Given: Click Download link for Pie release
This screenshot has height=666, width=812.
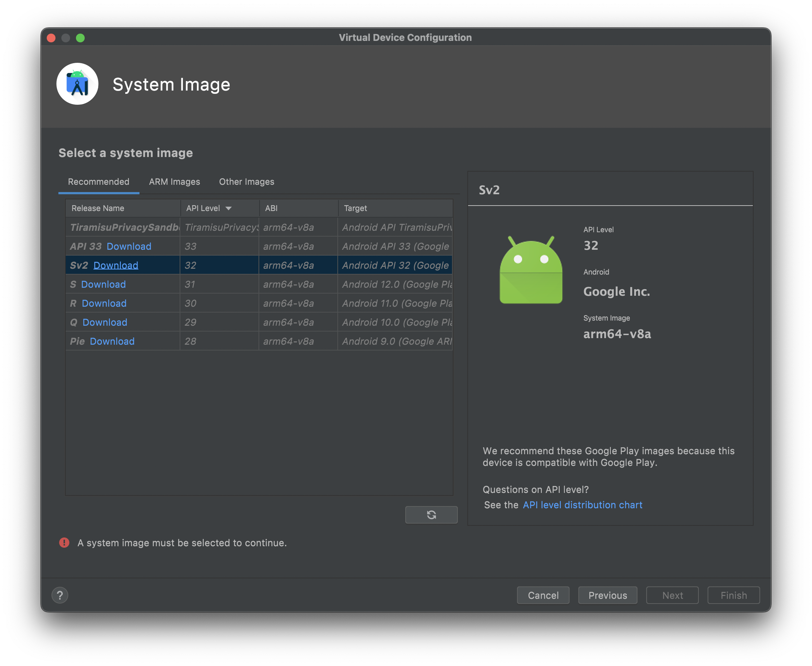Looking at the screenshot, I should click(x=112, y=341).
